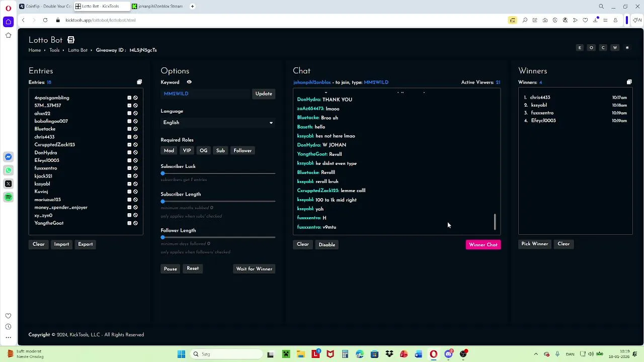Click the W panel toggle button

[x=615, y=48]
